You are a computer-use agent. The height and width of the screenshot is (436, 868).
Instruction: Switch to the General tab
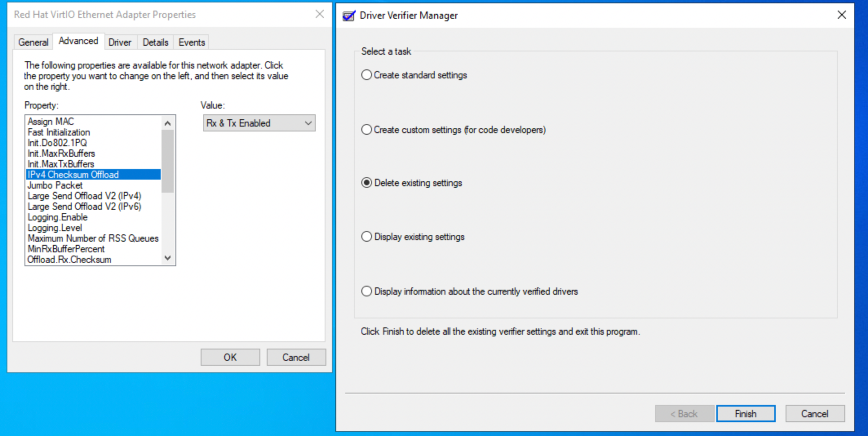(33, 42)
